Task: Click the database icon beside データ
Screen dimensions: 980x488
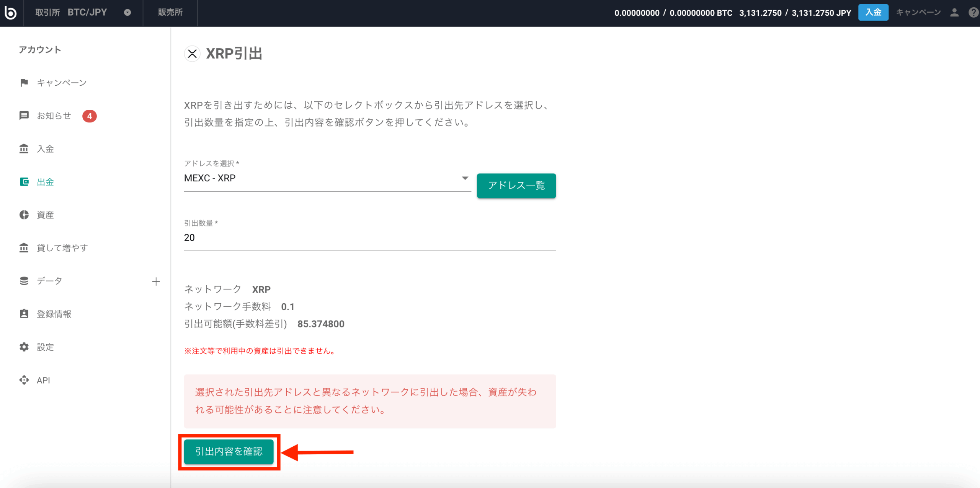Action: point(24,281)
